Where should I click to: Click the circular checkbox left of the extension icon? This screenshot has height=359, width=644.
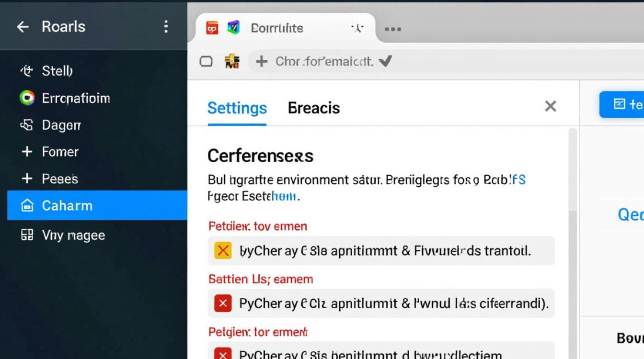click(x=207, y=61)
